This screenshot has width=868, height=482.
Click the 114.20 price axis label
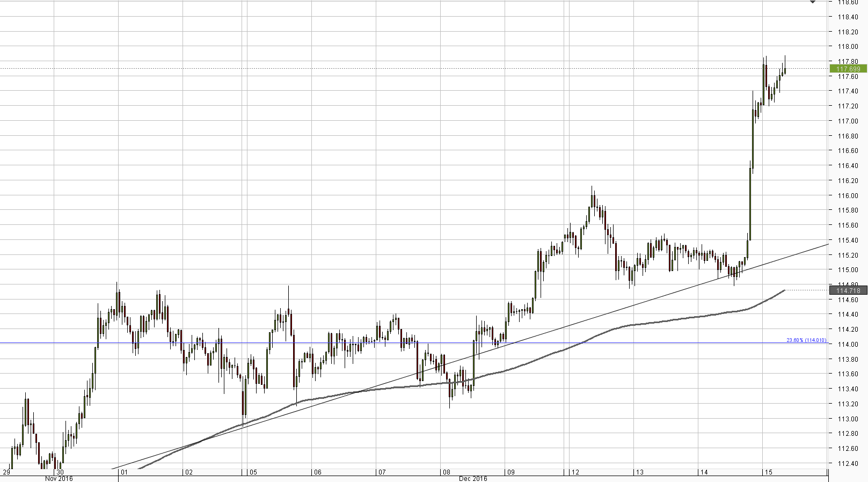click(848, 330)
